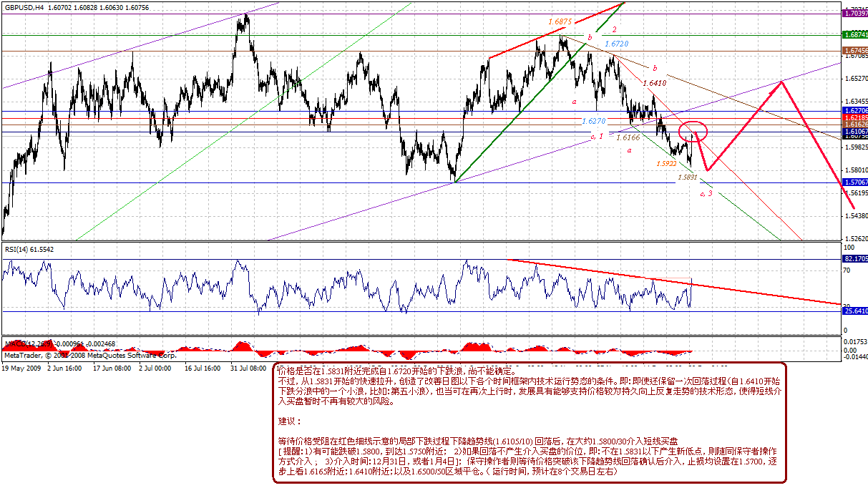Viewport: 868px width, 493px height.
Task: Select the RSI 25.6410 level tag
Action: [856, 311]
